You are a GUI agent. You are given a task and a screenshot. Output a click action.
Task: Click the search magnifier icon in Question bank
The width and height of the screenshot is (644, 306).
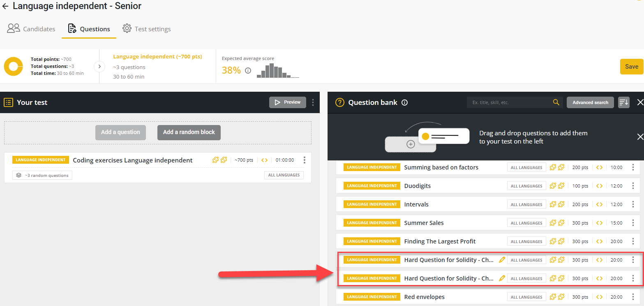click(x=556, y=102)
